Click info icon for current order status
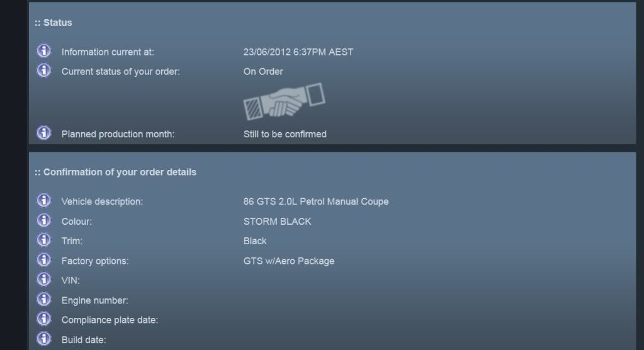This screenshot has height=350, width=644. 43,71
